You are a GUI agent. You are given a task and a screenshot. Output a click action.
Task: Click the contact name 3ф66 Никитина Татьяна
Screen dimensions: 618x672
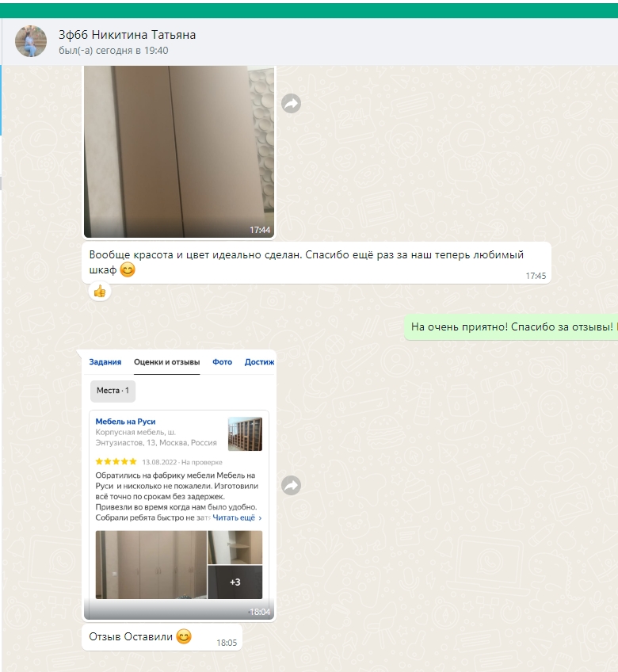[x=127, y=35]
